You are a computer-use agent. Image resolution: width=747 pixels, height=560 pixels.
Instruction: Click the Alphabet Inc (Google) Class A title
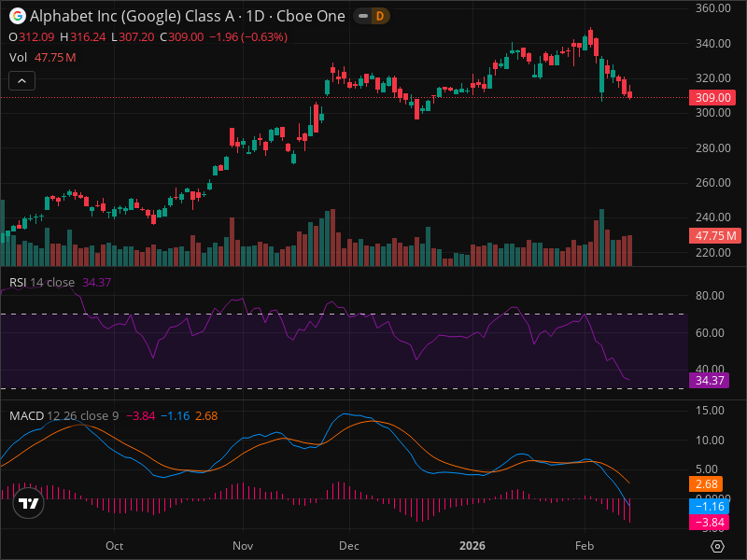click(x=132, y=16)
